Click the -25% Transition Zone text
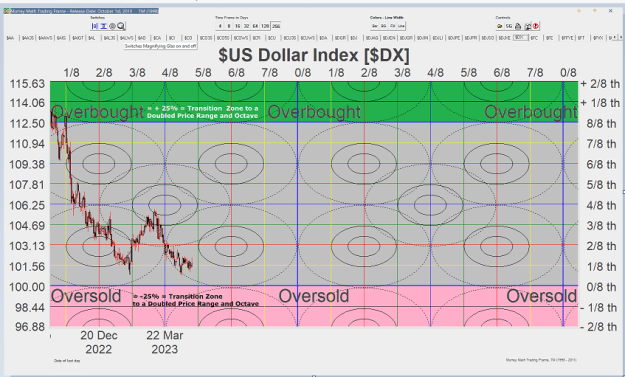The height and width of the screenshot is (377, 625). (196, 300)
